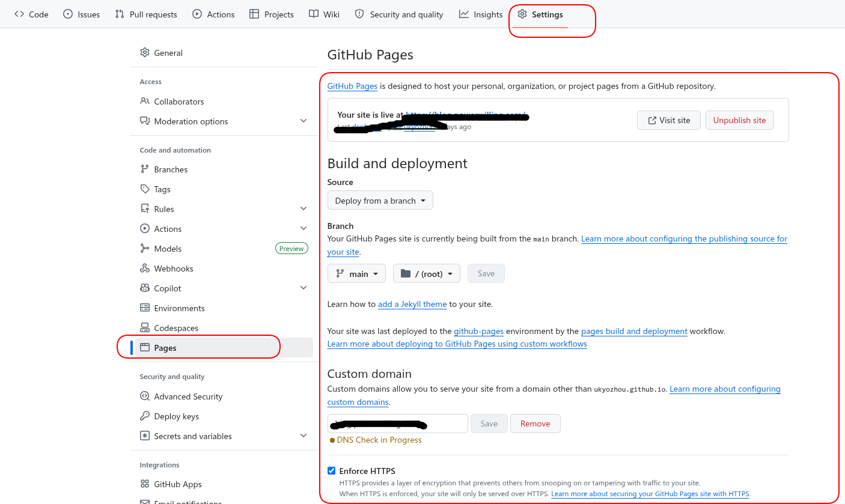Follow the add a Jekyll theme link
845x504 pixels.
412,304
